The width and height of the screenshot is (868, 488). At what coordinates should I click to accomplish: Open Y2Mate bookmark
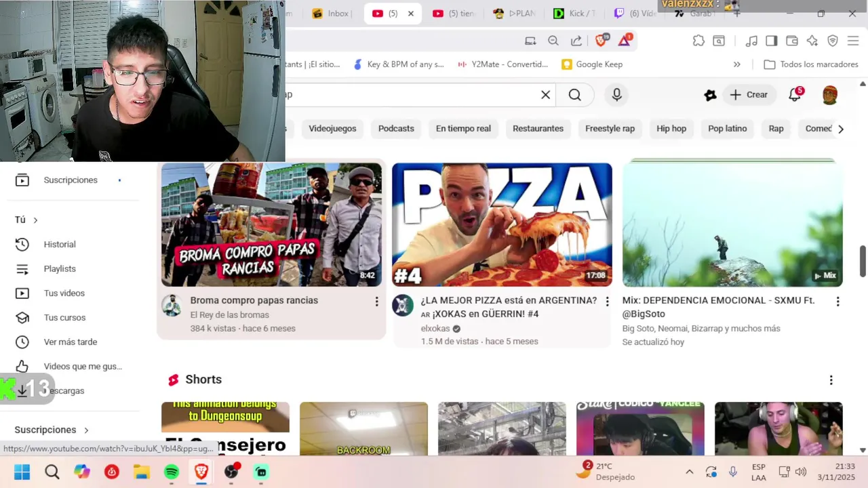pos(502,64)
